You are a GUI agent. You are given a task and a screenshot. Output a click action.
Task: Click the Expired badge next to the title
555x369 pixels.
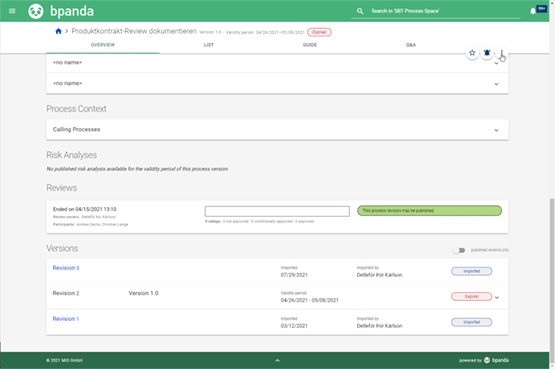point(319,32)
